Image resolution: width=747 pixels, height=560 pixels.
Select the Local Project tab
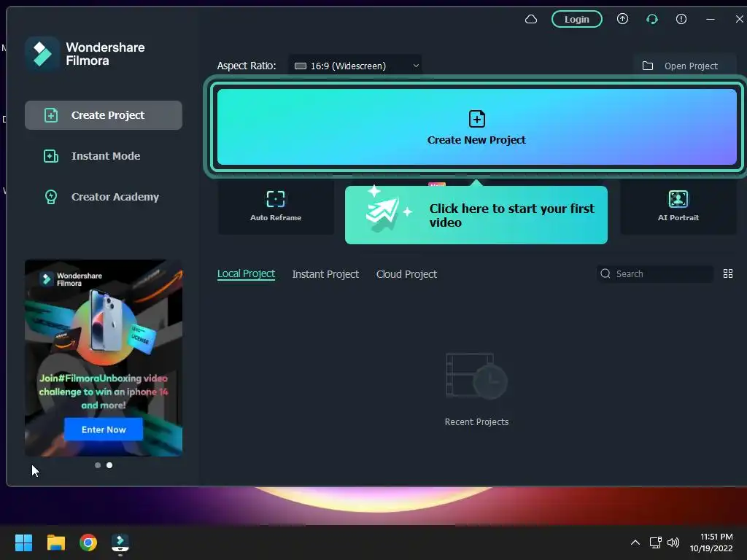click(246, 274)
